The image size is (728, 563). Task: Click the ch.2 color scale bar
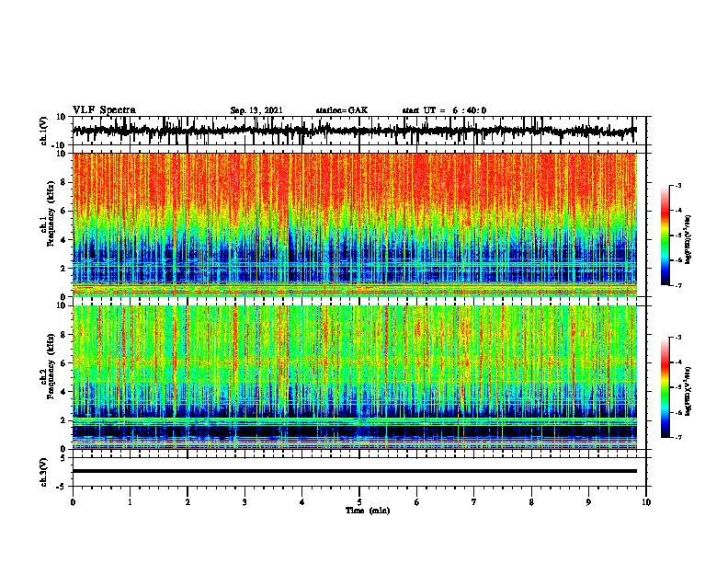click(x=665, y=387)
